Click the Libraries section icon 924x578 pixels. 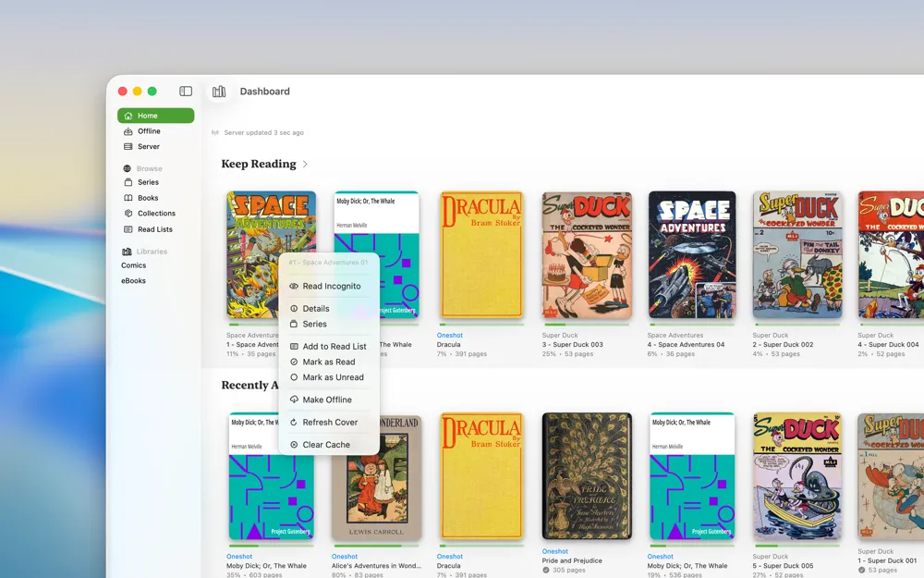[127, 252]
